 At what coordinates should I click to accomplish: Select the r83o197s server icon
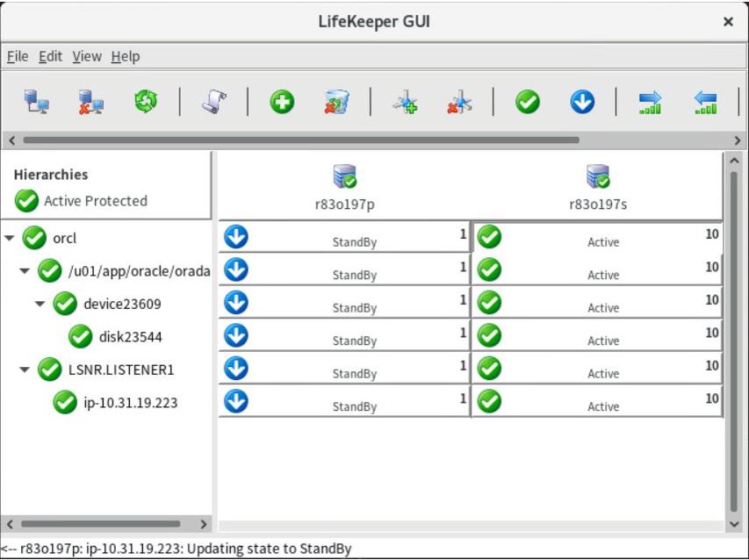click(598, 176)
